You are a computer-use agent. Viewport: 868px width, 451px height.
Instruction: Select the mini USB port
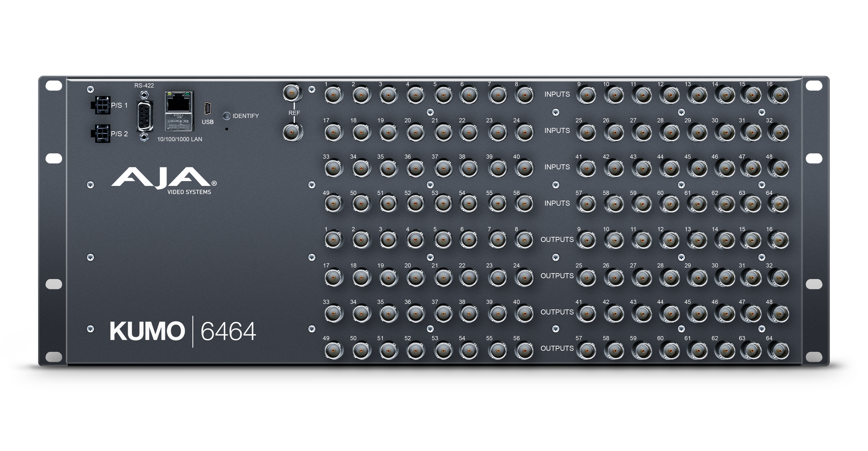(208, 108)
